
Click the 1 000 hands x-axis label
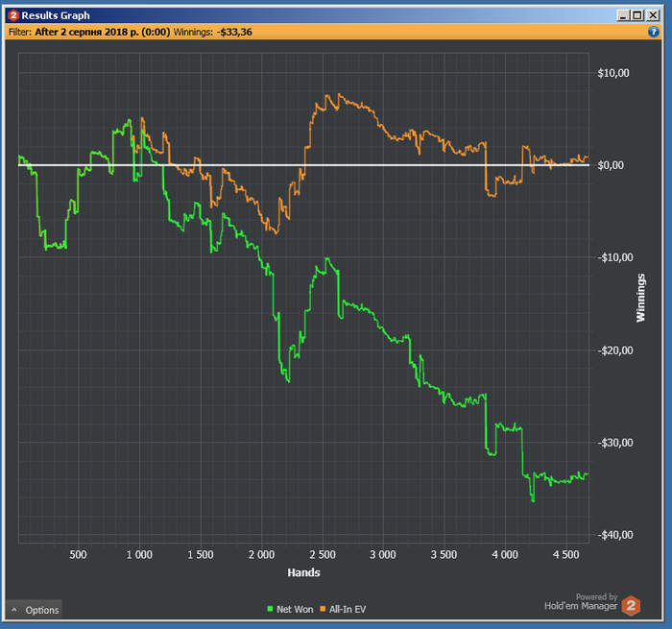tap(139, 555)
